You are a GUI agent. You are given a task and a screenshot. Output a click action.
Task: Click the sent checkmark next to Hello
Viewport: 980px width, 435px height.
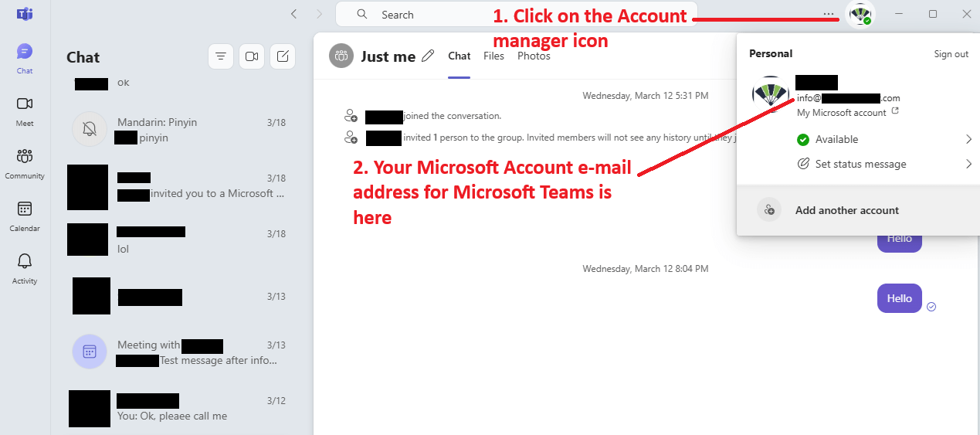931,307
